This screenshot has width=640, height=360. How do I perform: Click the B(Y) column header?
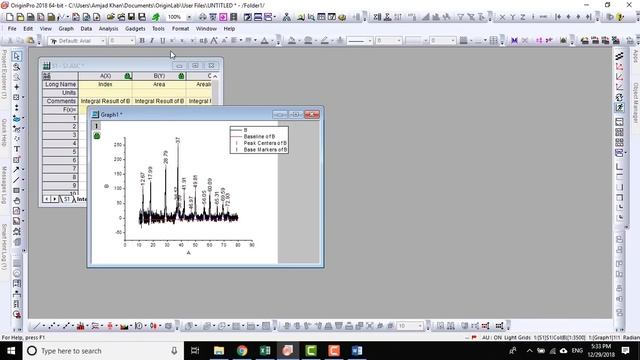[x=159, y=76]
